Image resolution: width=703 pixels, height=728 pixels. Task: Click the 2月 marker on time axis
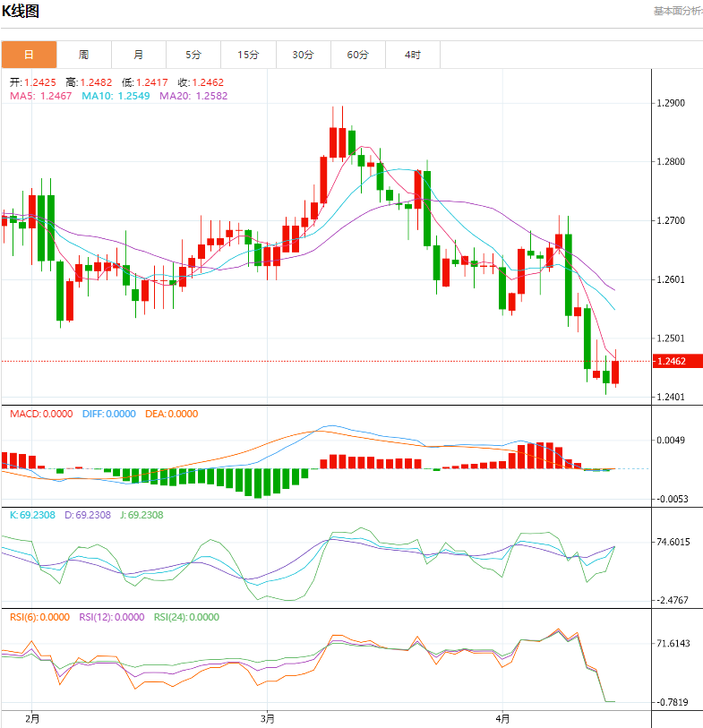coord(32,717)
